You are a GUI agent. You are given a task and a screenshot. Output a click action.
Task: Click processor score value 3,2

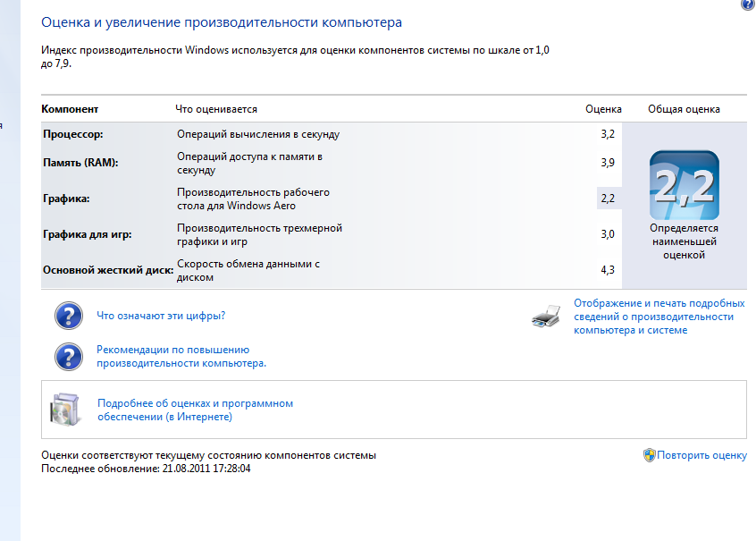coord(608,134)
